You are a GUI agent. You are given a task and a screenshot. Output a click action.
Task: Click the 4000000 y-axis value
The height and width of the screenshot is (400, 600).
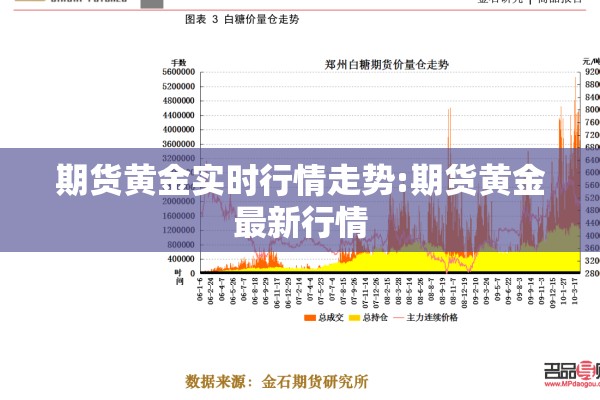[x=179, y=130]
